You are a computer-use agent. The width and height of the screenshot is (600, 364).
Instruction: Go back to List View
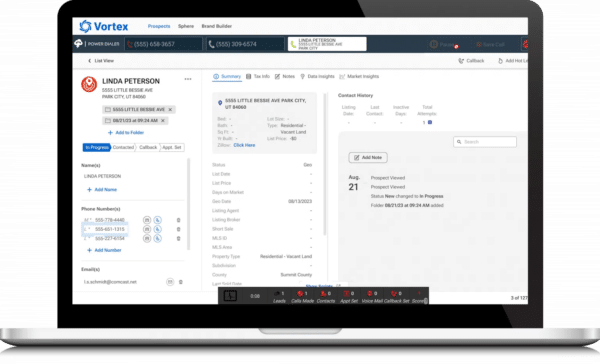(101, 60)
